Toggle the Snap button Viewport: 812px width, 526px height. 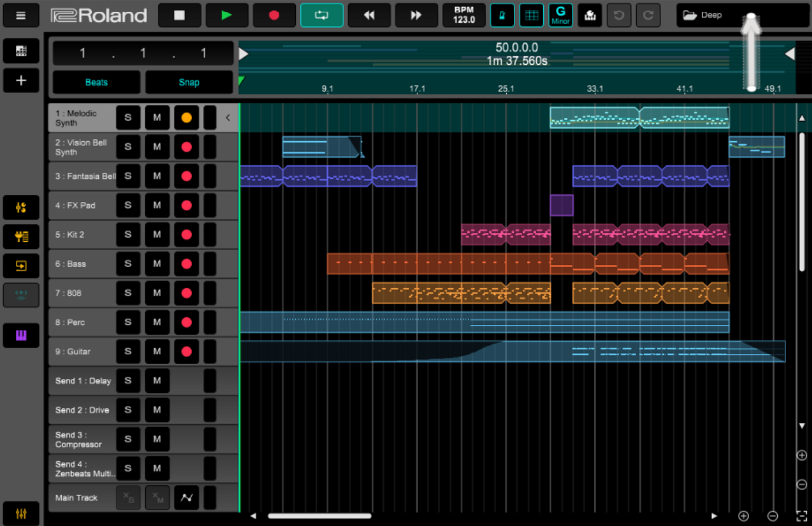[x=189, y=82]
